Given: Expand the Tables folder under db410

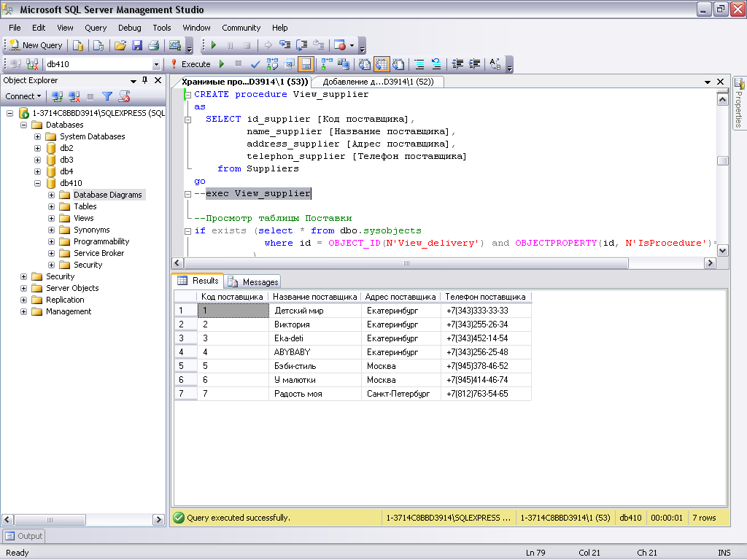Looking at the screenshot, I should tap(51, 206).
